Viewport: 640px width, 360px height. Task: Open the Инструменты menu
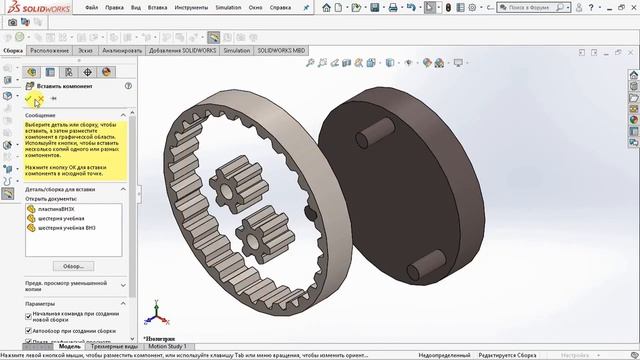191,7
